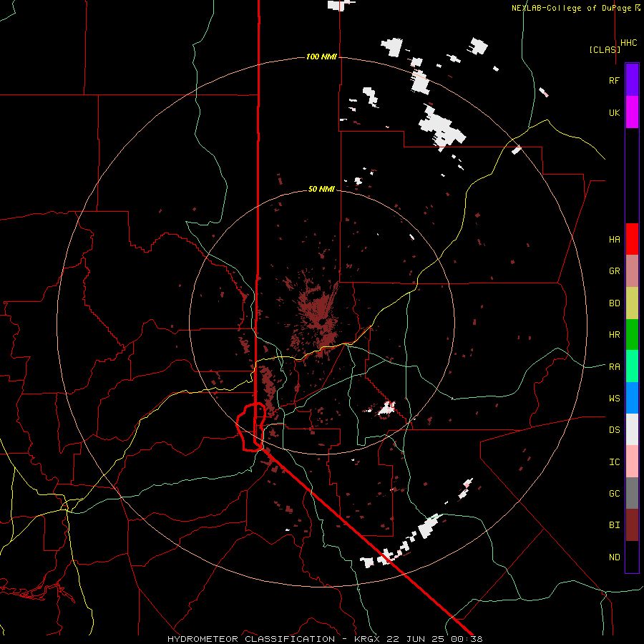Click the yellow BD legend swatch
Screen dimensions: 644x644
pos(632,303)
